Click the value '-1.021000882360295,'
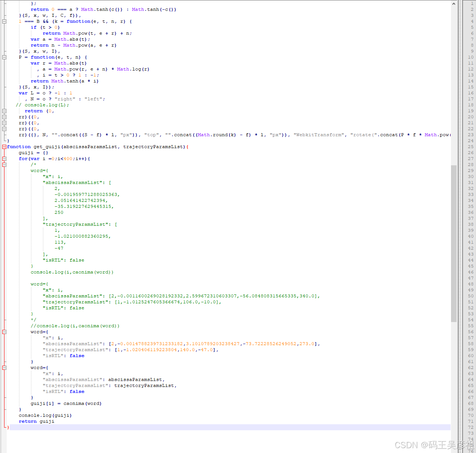476x453 pixels. pyautogui.click(x=83, y=236)
